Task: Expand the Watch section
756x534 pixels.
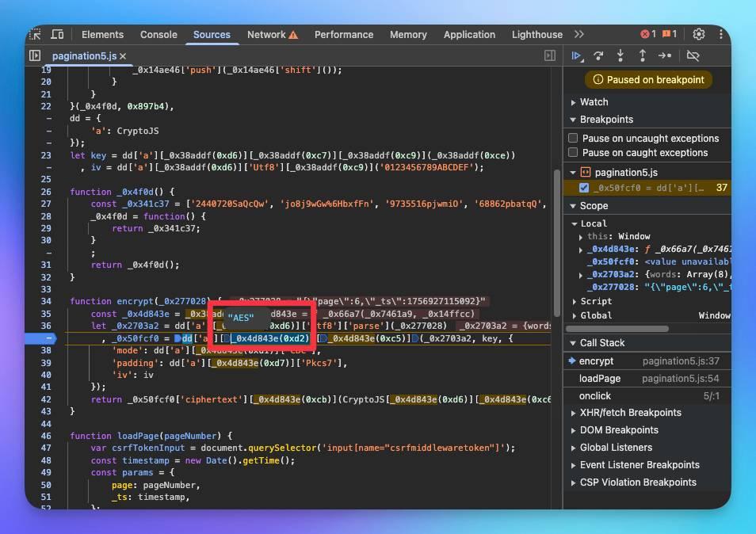Action: (573, 102)
